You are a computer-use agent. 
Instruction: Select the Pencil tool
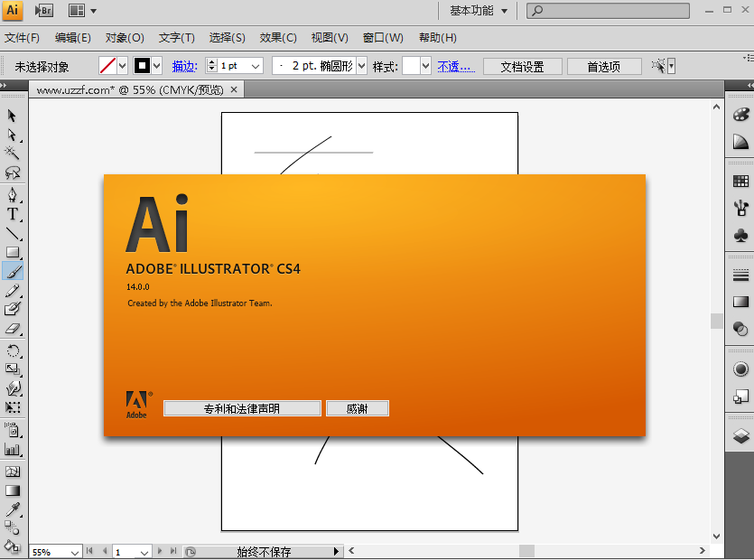coord(12,291)
